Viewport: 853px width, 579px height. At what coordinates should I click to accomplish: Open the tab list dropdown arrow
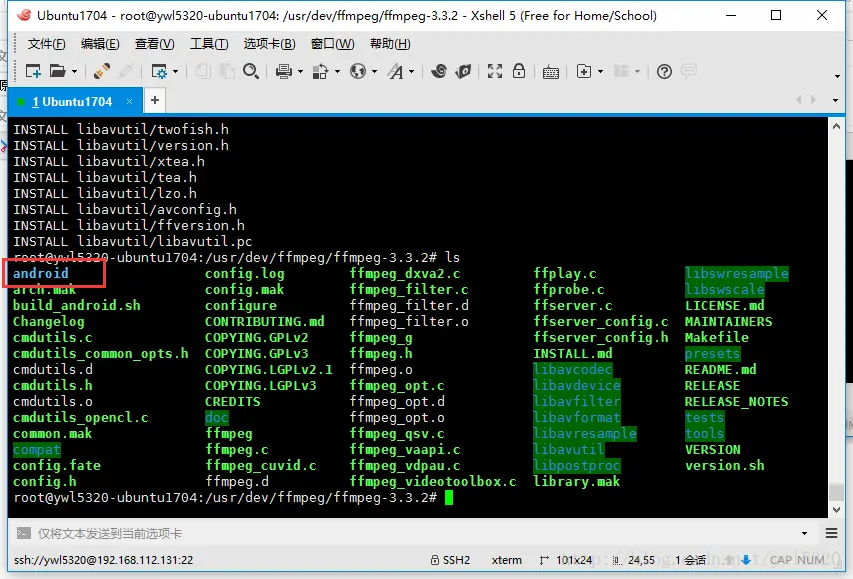pyautogui.click(x=835, y=100)
